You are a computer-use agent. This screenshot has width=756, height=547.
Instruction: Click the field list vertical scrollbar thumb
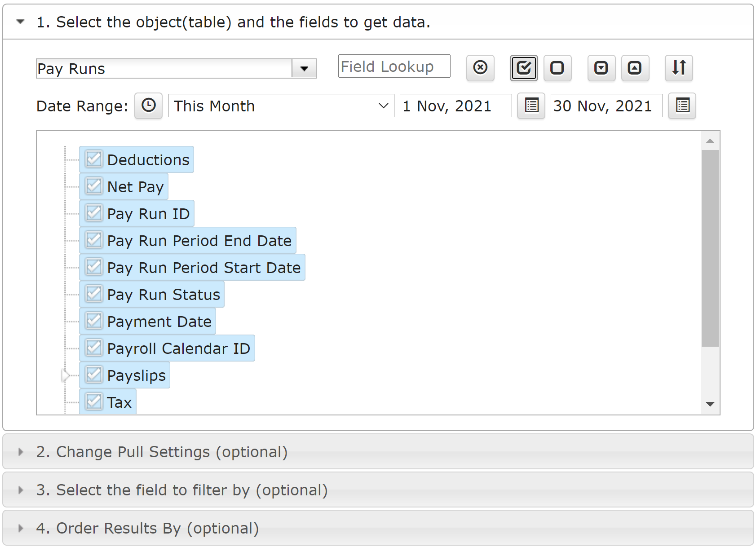[710, 248]
